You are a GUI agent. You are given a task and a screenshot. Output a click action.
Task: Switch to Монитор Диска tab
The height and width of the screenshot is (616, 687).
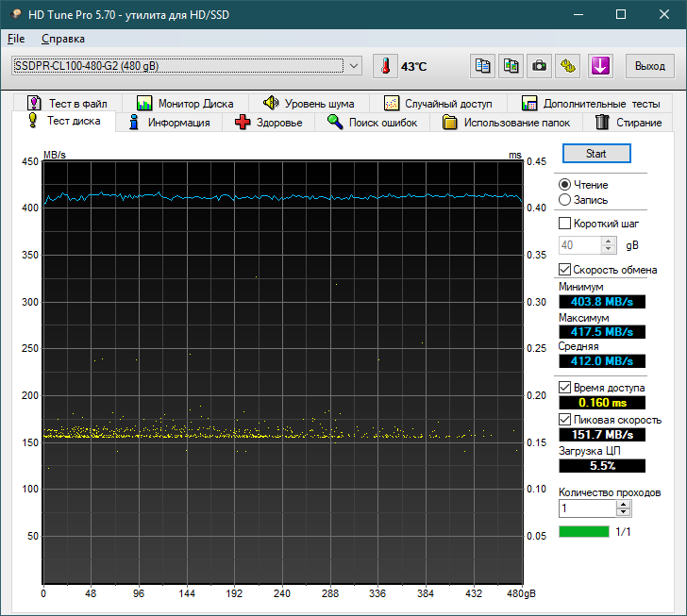pos(185,104)
